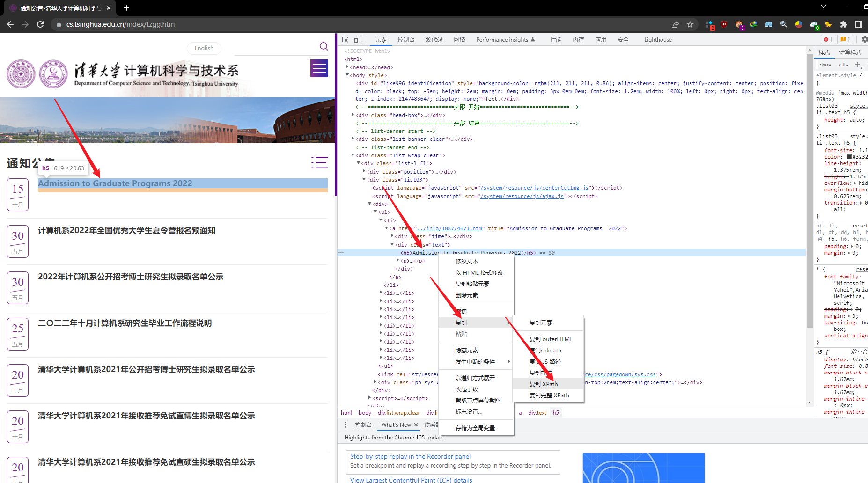Switch to the 计算样式 tab

(850, 52)
